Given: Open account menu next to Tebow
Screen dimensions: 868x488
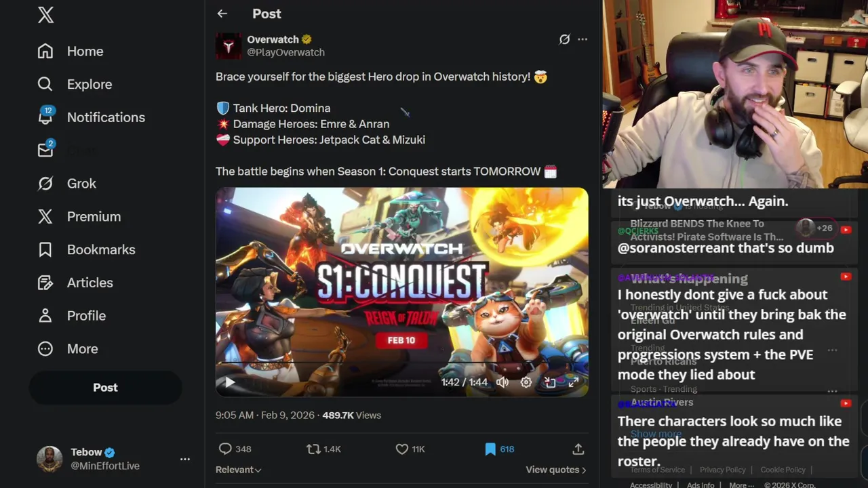Looking at the screenshot, I should pos(185,459).
